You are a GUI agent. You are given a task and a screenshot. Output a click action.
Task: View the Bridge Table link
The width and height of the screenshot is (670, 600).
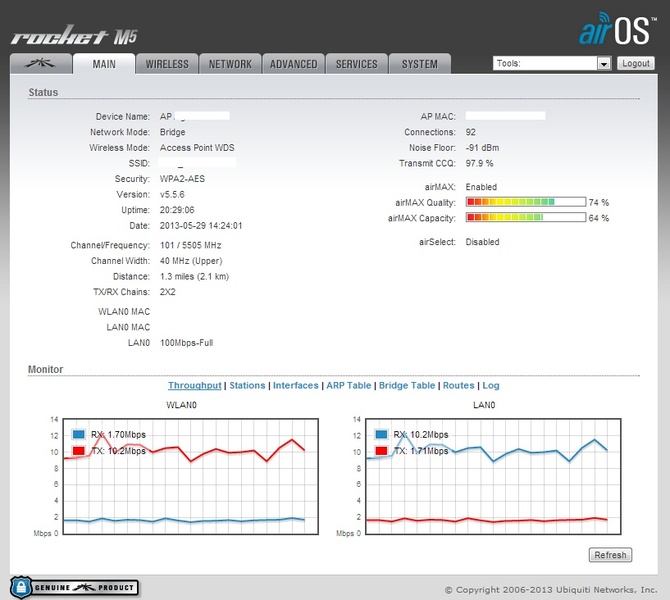point(407,385)
